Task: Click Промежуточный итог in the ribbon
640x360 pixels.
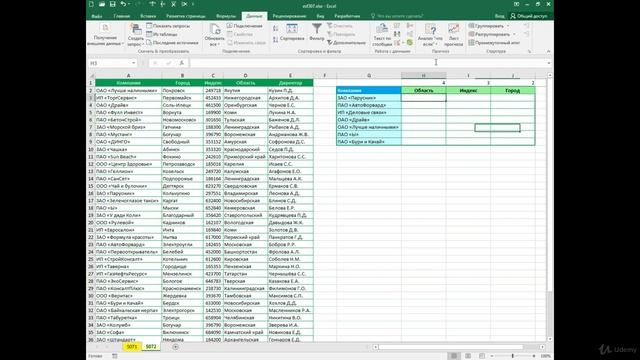Action: coord(494,42)
